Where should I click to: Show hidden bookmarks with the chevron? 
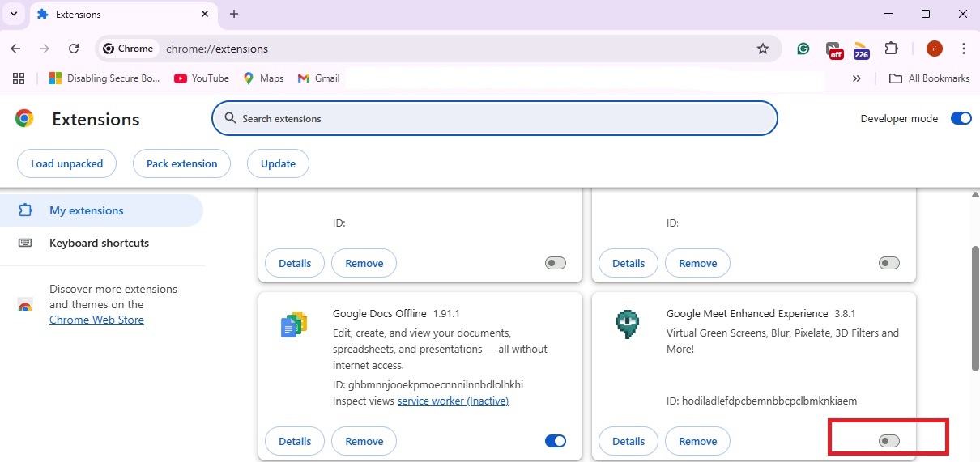tap(857, 78)
